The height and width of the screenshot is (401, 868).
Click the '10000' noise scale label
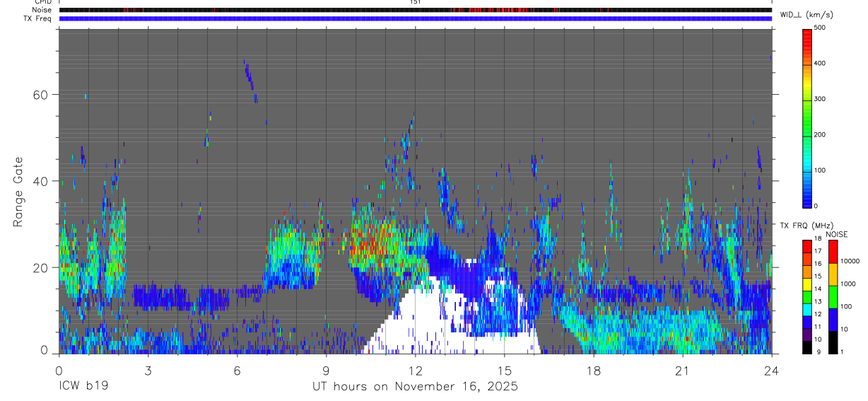click(849, 261)
